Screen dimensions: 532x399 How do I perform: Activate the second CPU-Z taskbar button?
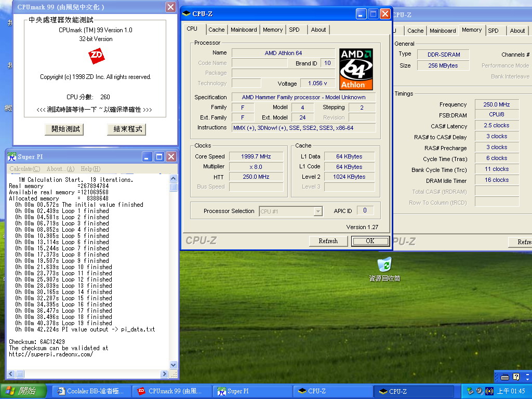click(x=413, y=391)
